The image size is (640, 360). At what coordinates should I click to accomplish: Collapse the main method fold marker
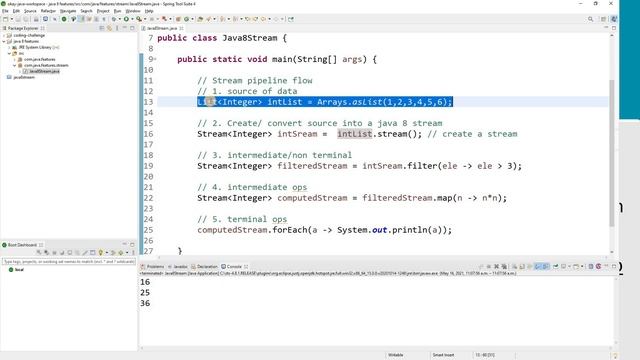coord(155,59)
